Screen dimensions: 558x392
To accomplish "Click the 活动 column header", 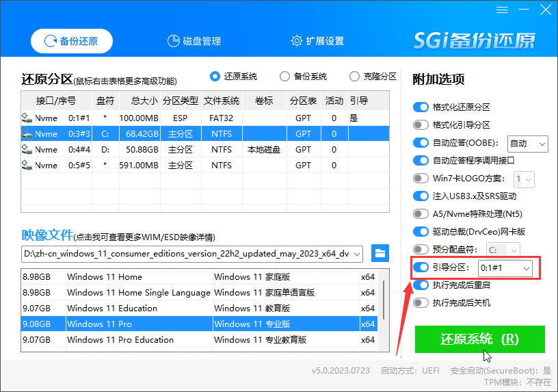I will click(x=334, y=101).
